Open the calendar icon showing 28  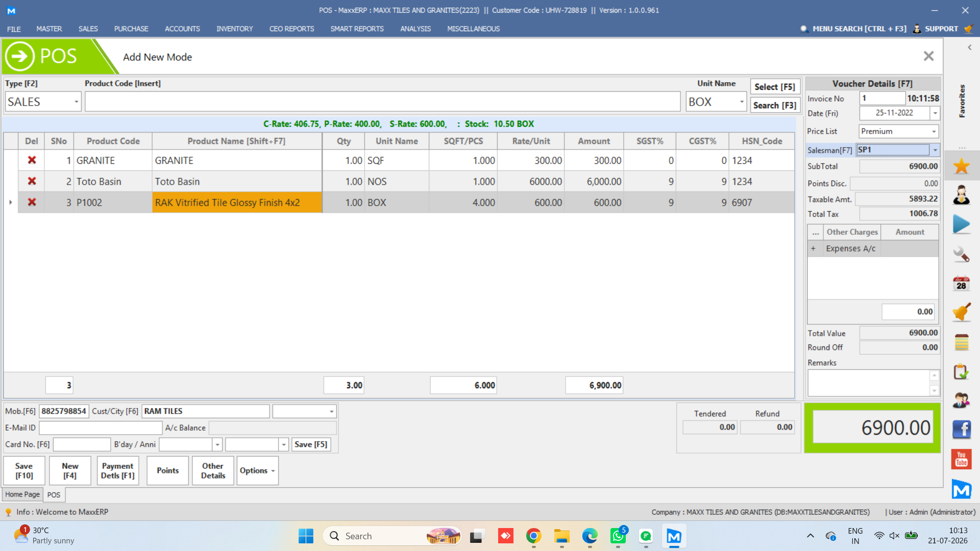pos(961,283)
